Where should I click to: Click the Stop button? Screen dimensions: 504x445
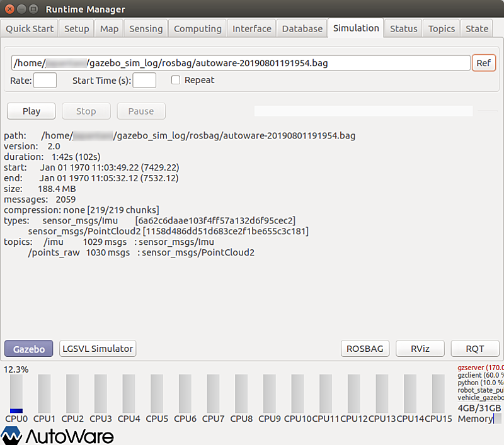[86, 111]
